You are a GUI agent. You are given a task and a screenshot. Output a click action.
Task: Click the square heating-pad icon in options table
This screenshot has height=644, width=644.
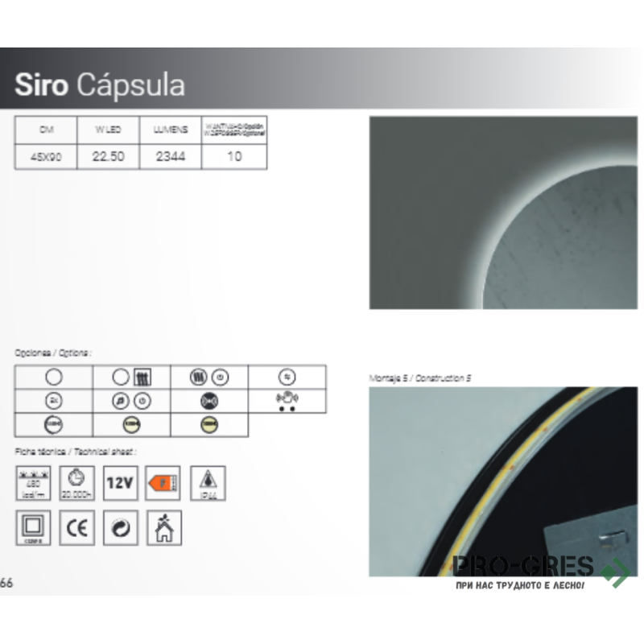[142, 377]
